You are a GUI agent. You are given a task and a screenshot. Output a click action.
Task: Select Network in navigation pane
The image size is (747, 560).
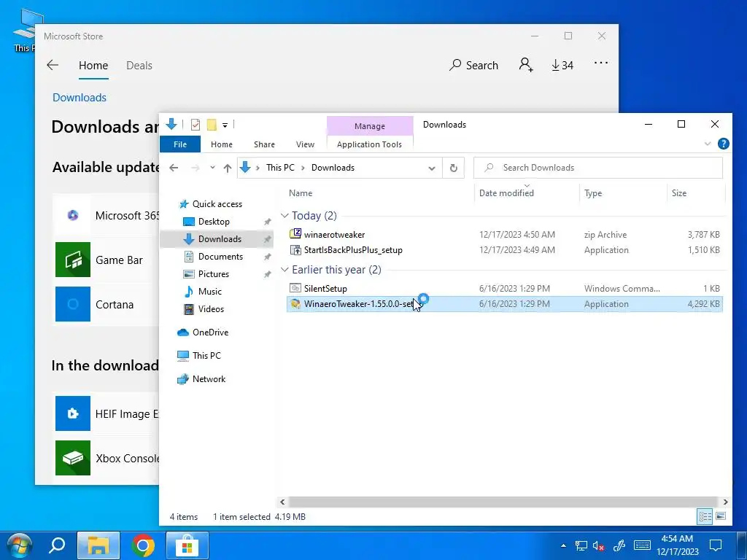[x=209, y=379]
